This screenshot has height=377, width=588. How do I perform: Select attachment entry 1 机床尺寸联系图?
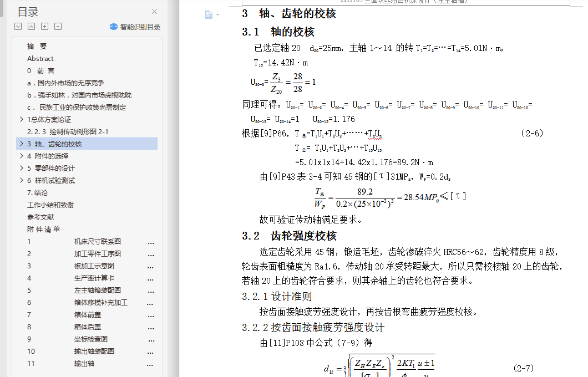90,241
